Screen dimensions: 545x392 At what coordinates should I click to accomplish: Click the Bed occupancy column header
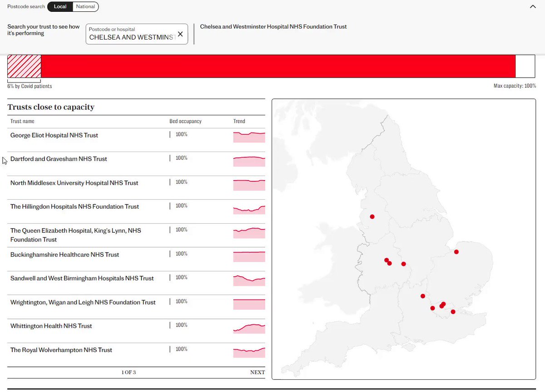185,121
